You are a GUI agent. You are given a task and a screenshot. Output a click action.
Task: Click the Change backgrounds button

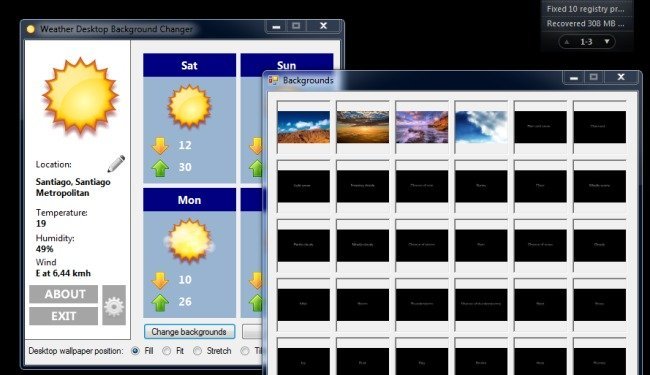(189, 331)
